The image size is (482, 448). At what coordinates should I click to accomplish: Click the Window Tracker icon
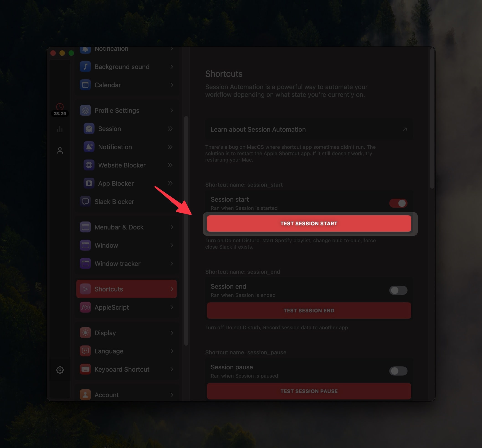click(x=85, y=263)
